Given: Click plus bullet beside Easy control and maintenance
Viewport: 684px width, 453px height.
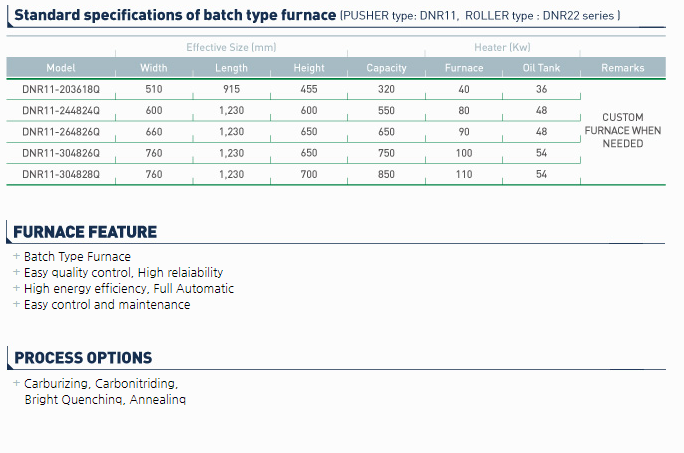Looking at the screenshot, I should (17, 304).
